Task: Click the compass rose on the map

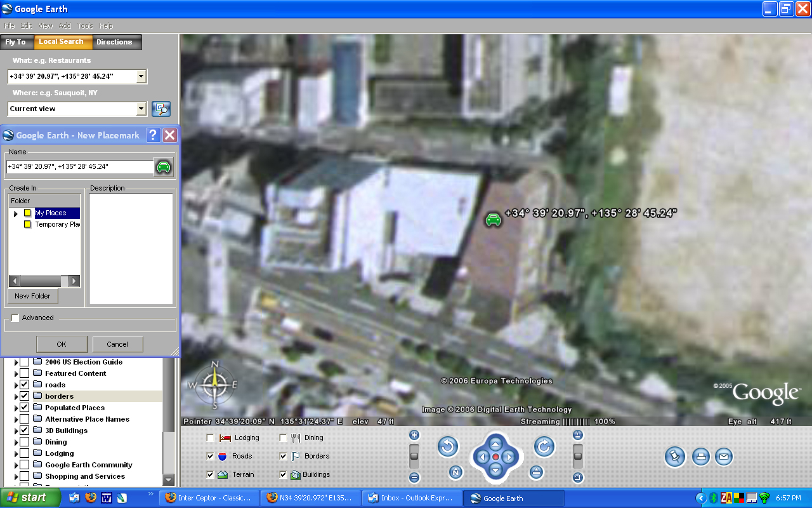Action: pos(215,384)
